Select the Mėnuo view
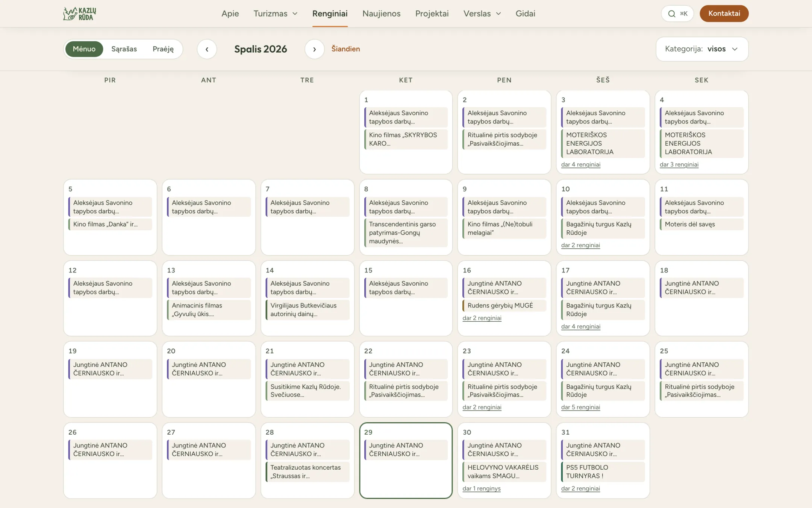This screenshot has width=812, height=508. tap(84, 49)
